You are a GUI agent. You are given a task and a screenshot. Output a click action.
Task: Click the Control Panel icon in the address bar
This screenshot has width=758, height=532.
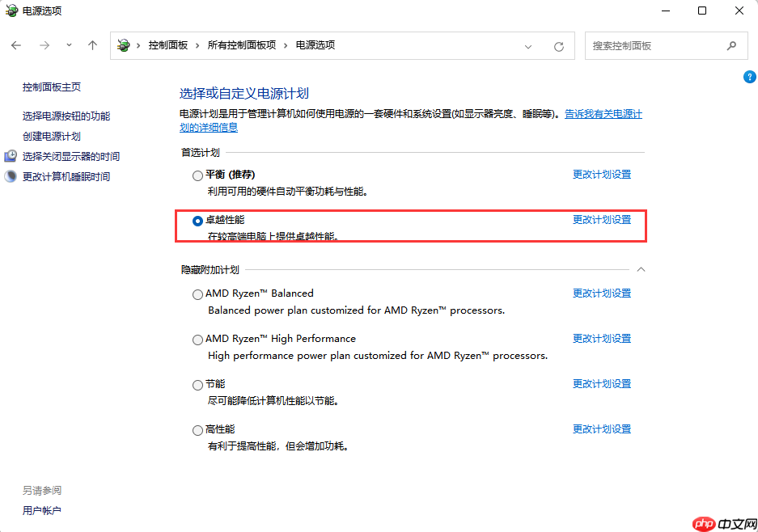[121, 46]
